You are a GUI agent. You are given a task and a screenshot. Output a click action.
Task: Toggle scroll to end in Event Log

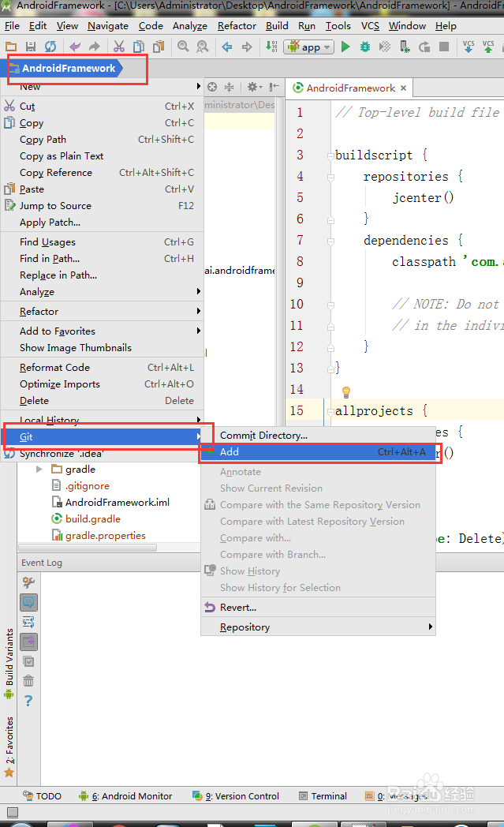pos(28,642)
